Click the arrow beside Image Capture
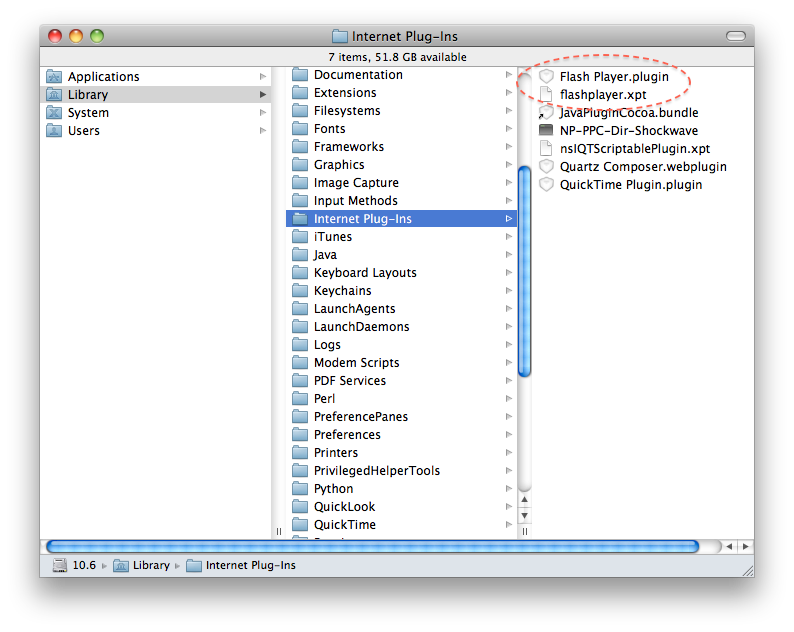This screenshot has width=794, height=632. pyautogui.click(x=509, y=183)
